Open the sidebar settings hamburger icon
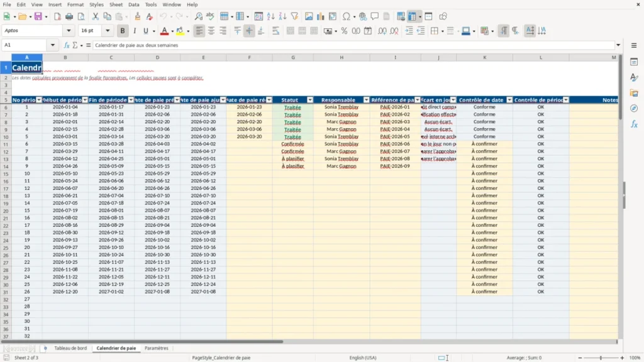Screen dimensions: 644x362 click(634, 45)
